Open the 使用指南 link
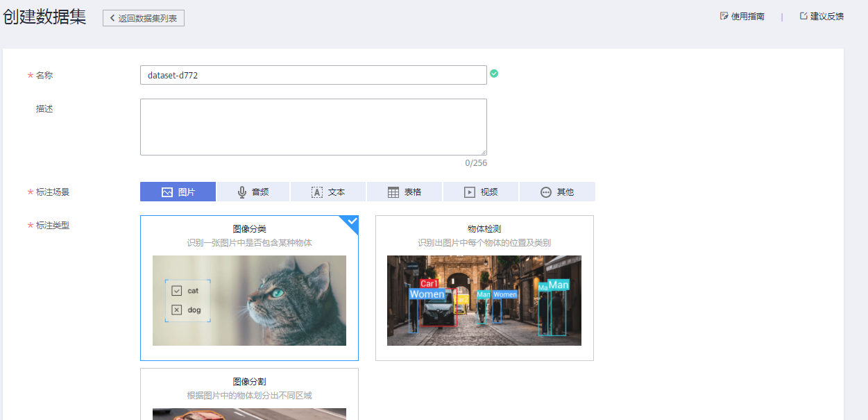Image resolution: width=868 pixels, height=420 pixels. (x=742, y=16)
